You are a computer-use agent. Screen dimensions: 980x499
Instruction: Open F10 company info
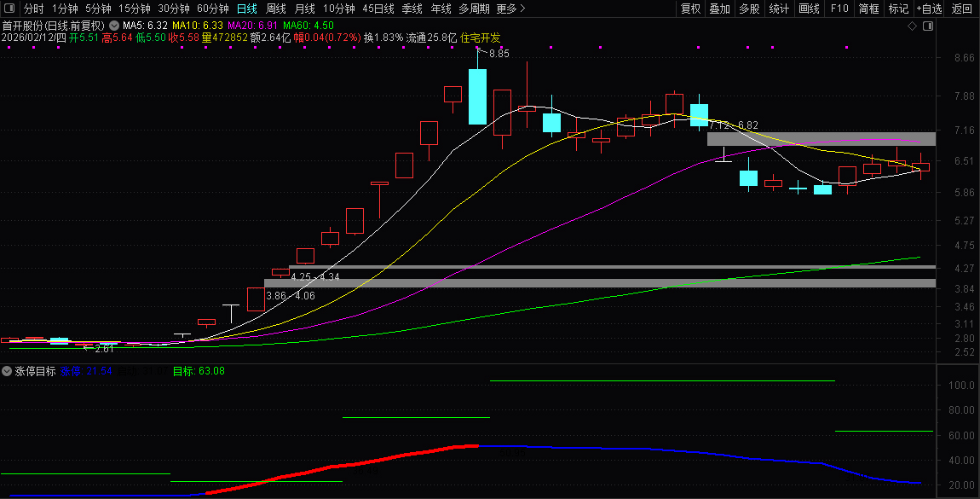[x=839, y=9]
